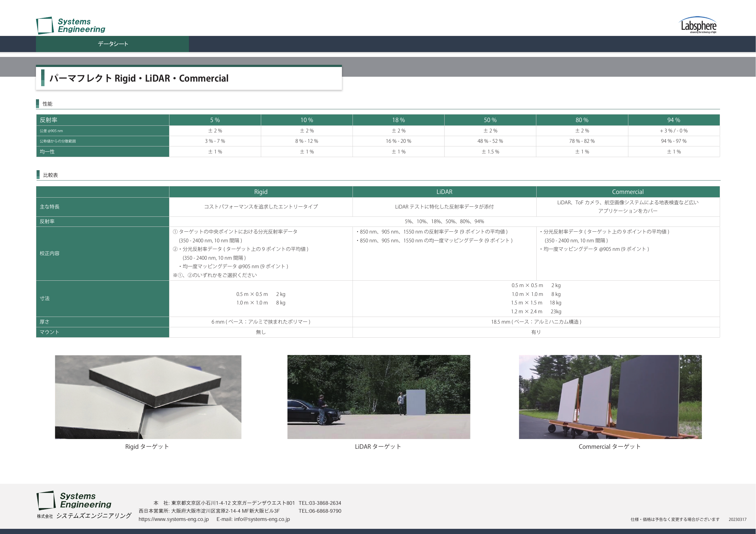Click the データシート tab label
The height and width of the screenshot is (534, 756).
tap(113, 44)
